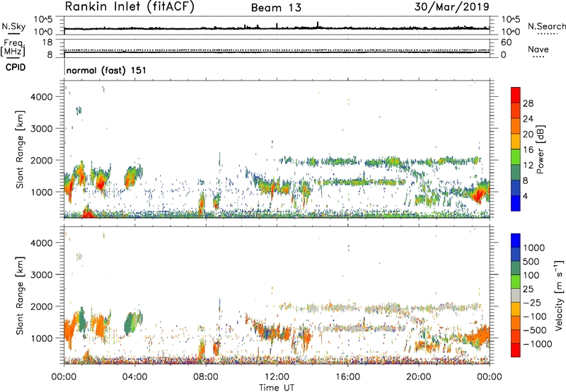The height and width of the screenshot is (392, 566).
Task: Click 'Slant Range [km]' label of power panel
Action: point(20,149)
